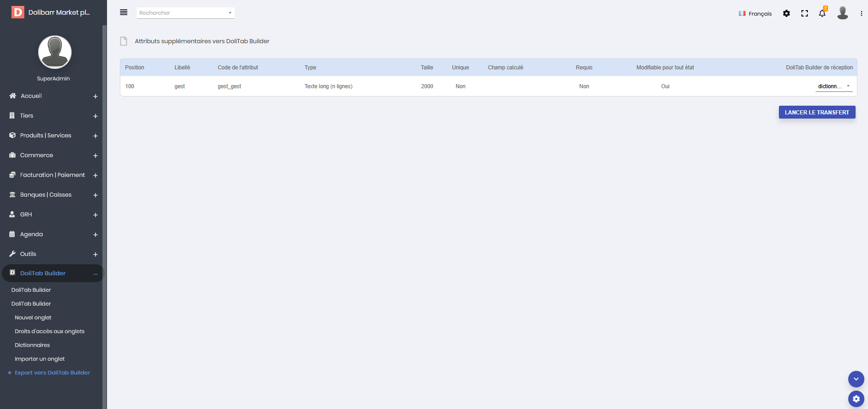868x409 pixels.
Task: Open the Agenda menu item
Action: [32, 234]
